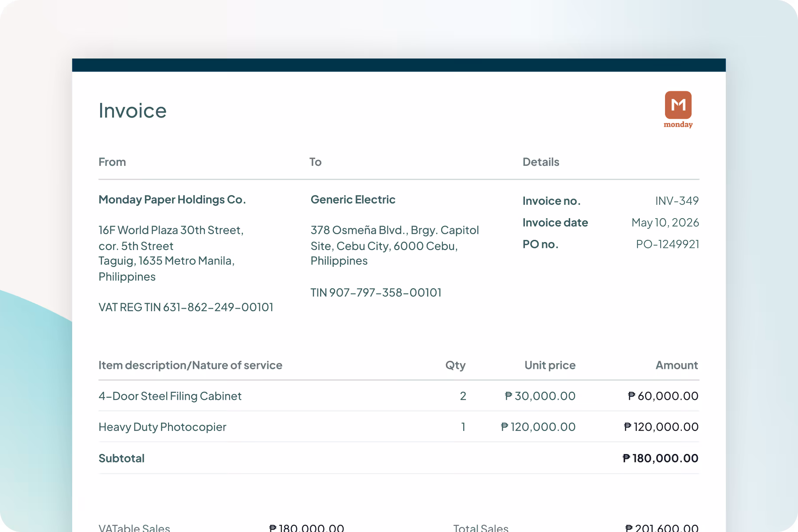Click the Invoice no. label
This screenshot has width=798, height=532.
552,201
